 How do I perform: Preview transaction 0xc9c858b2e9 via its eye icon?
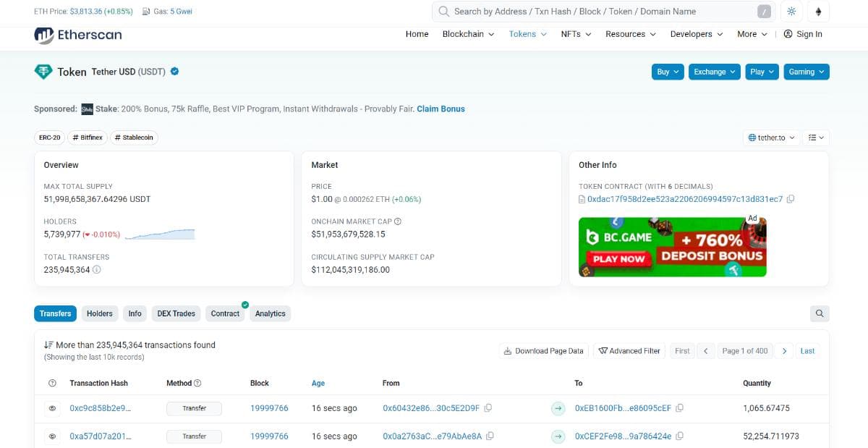pyautogui.click(x=51, y=408)
